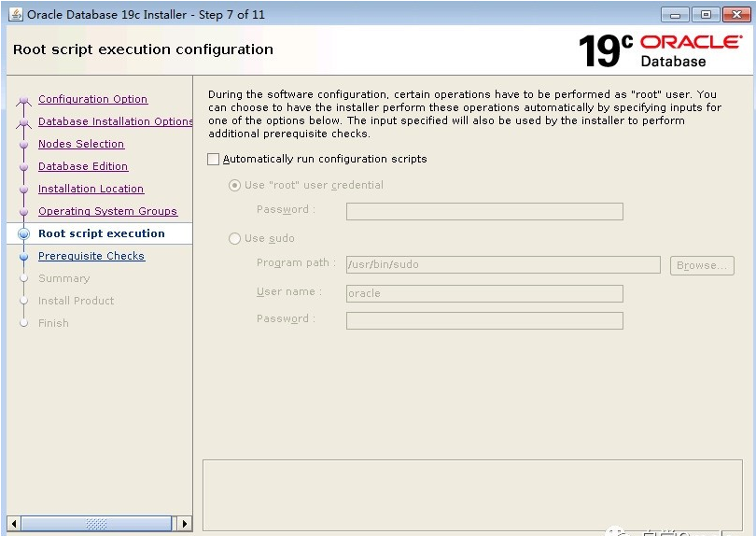Click the right arrow of sidebar scrollbar
Screen dimensions: 756x536
pyautogui.click(x=184, y=524)
